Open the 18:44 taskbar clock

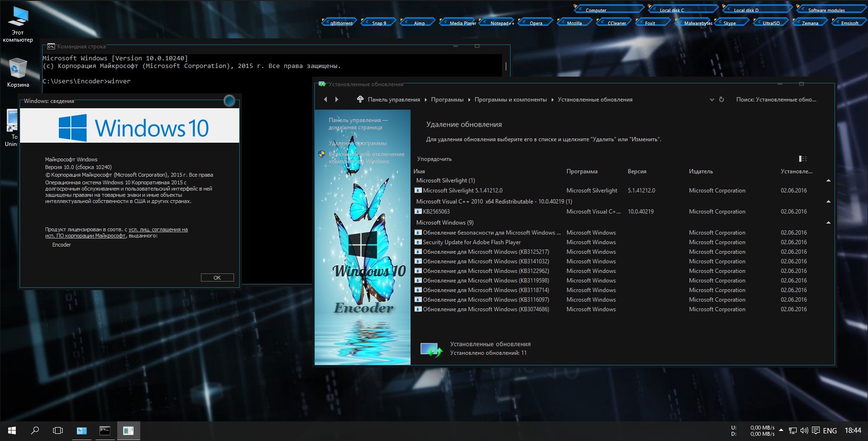(x=853, y=431)
